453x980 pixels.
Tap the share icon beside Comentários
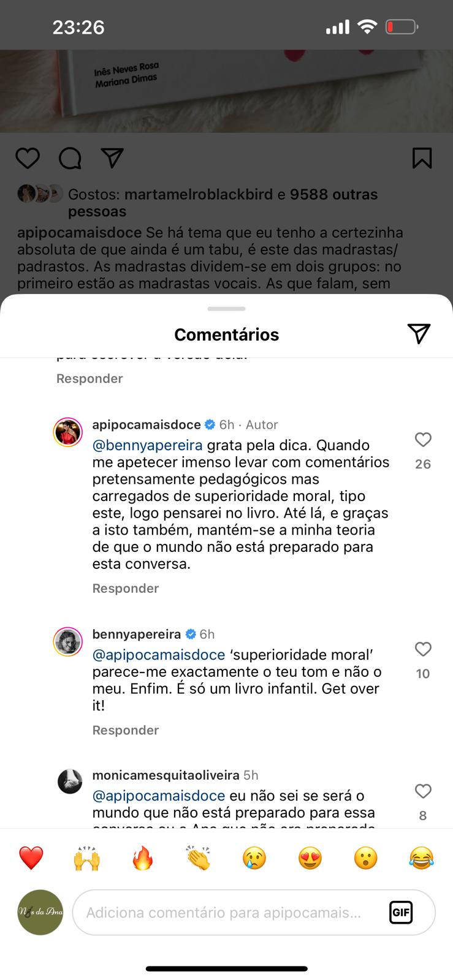[x=419, y=333]
